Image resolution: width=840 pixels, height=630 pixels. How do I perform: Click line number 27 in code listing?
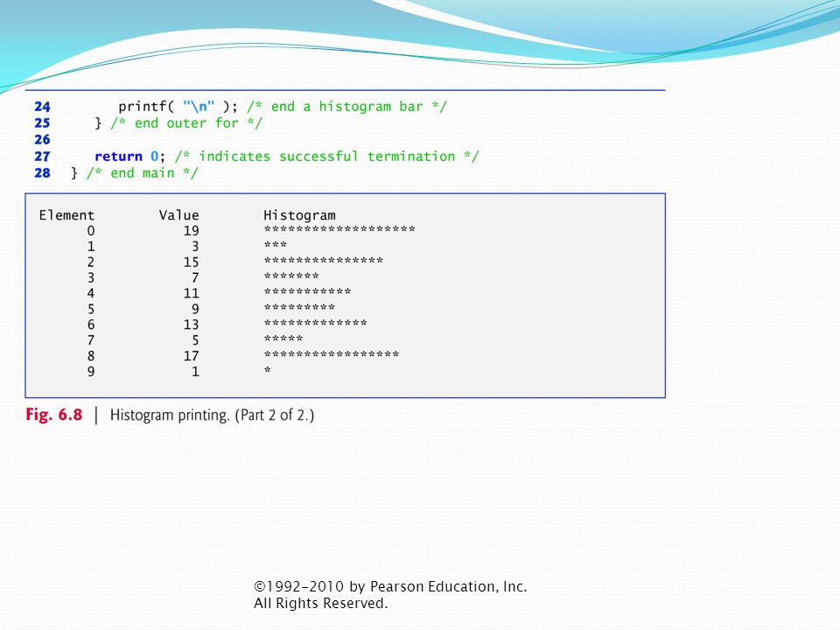(42, 157)
